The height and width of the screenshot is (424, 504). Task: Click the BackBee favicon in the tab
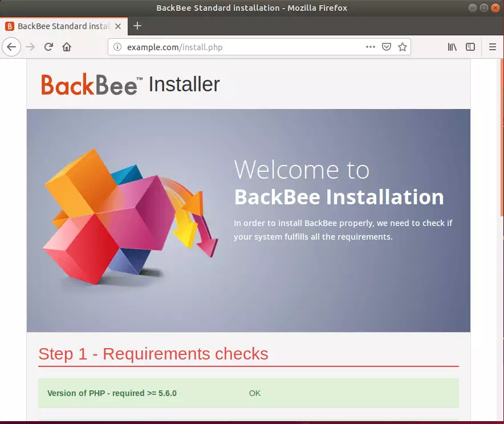click(x=9, y=26)
